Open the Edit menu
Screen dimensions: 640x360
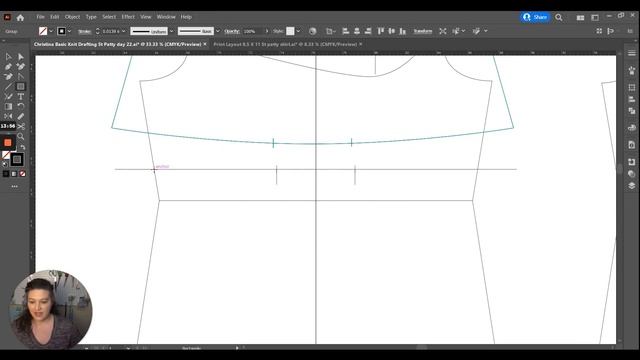[55, 17]
